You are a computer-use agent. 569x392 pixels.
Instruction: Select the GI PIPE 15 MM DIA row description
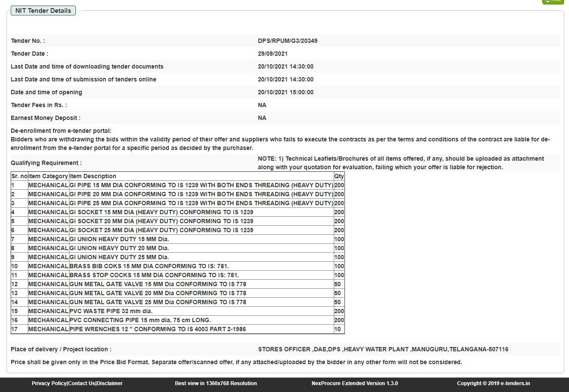pyautogui.click(x=201, y=185)
